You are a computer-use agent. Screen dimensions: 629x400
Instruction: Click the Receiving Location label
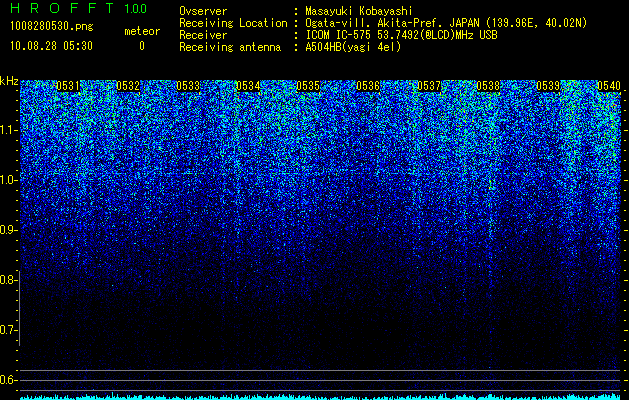(233, 23)
